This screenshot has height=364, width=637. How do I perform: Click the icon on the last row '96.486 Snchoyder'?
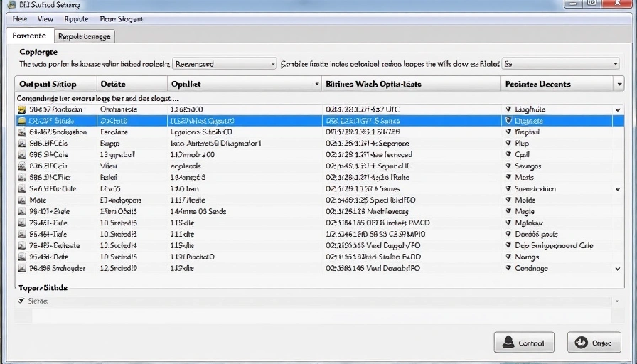[22, 269]
